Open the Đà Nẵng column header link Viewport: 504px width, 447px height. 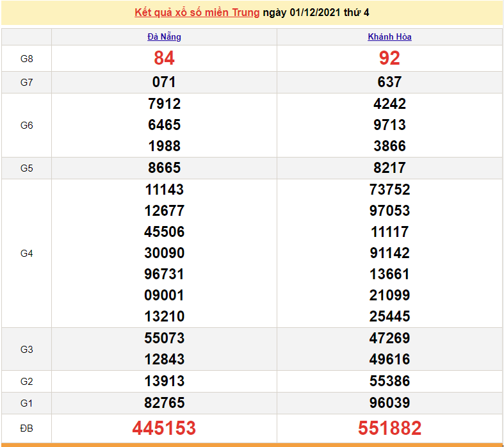164,37
